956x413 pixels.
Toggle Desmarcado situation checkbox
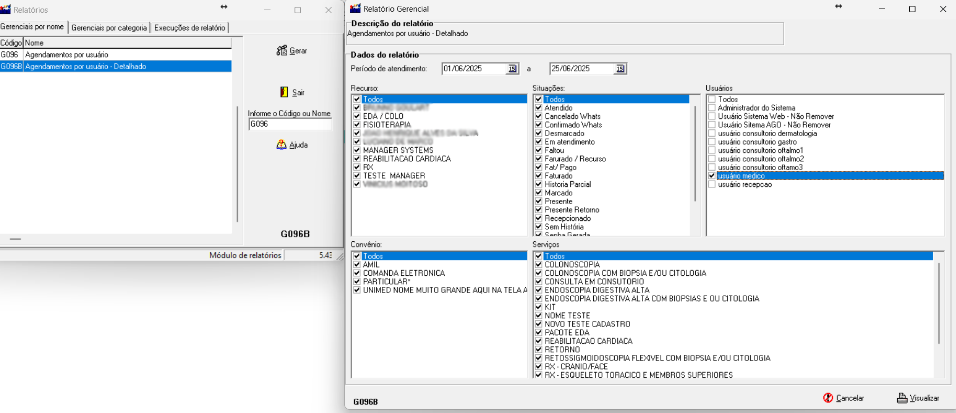(x=538, y=132)
